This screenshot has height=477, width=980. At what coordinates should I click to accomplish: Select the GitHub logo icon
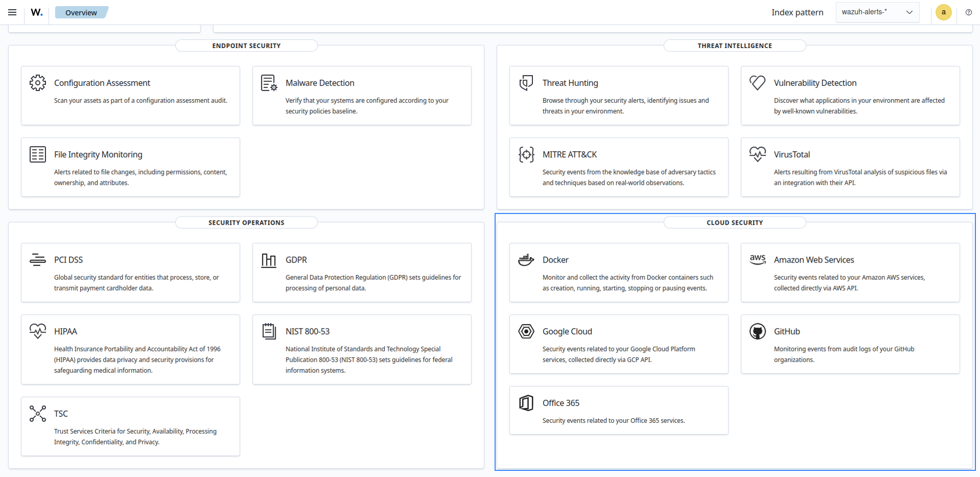pyautogui.click(x=757, y=331)
